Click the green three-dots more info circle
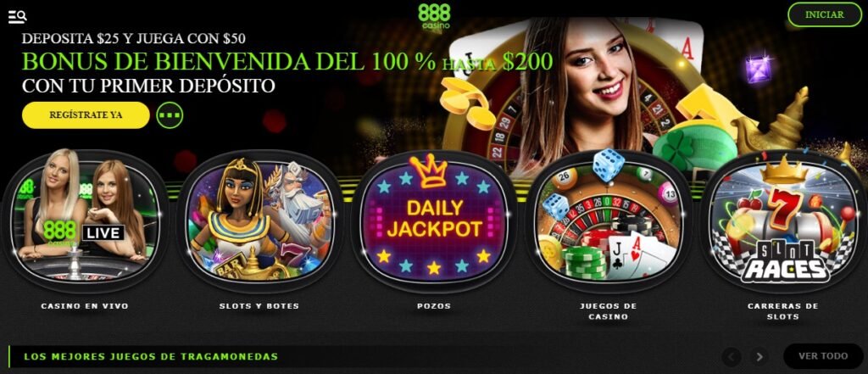The height and width of the screenshot is (374, 868). coord(170,115)
